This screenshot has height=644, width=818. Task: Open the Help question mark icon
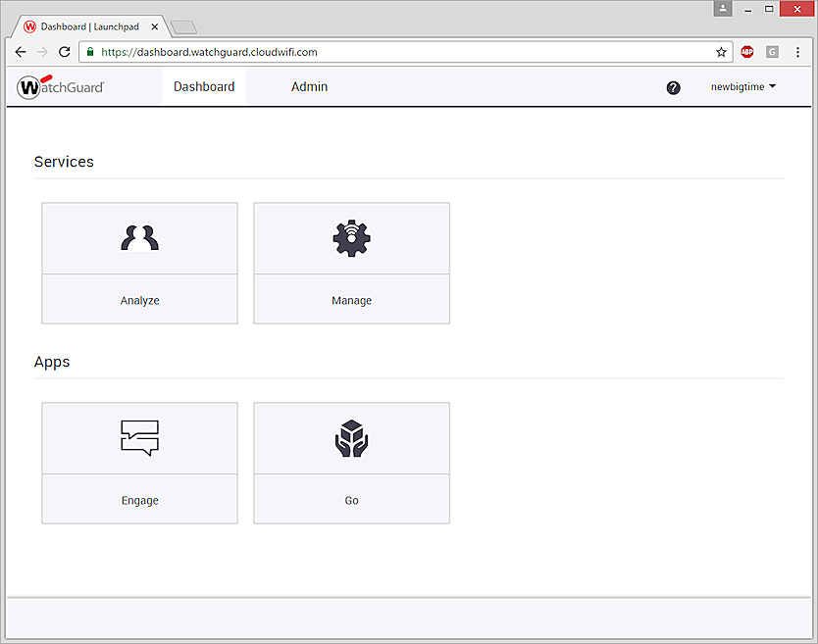point(674,87)
